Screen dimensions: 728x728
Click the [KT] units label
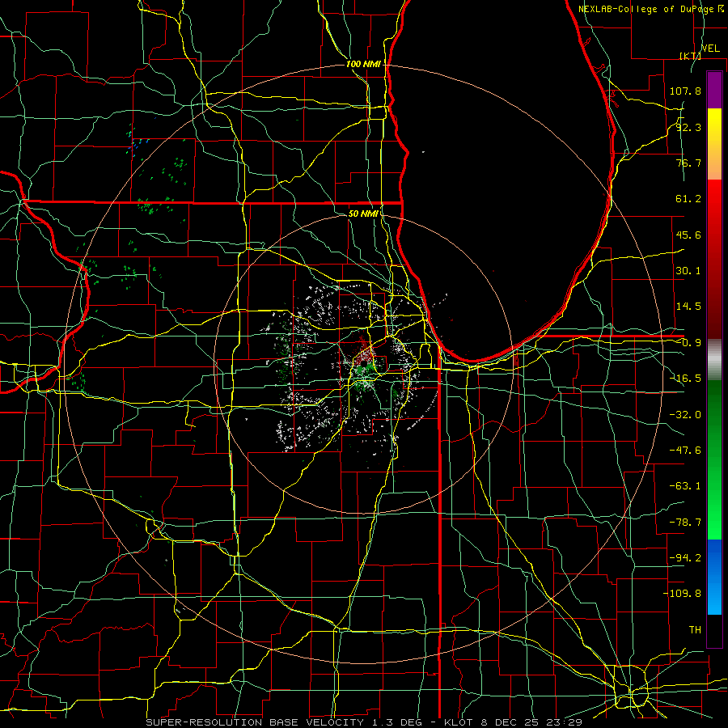pos(690,56)
